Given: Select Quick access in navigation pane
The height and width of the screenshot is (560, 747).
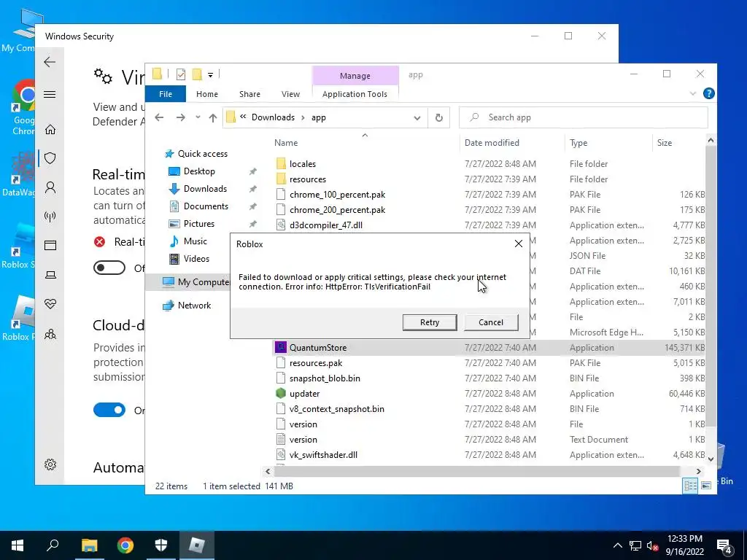Looking at the screenshot, I should click(203, 154).
